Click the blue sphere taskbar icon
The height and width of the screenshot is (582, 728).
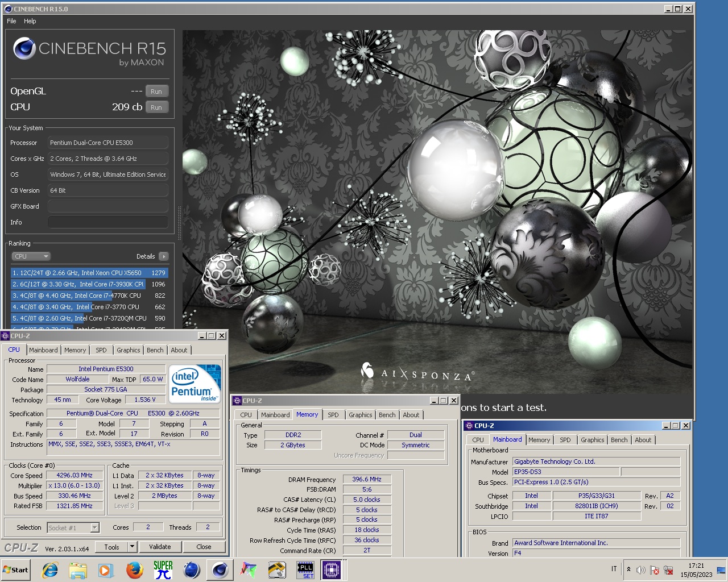(192, 569)
